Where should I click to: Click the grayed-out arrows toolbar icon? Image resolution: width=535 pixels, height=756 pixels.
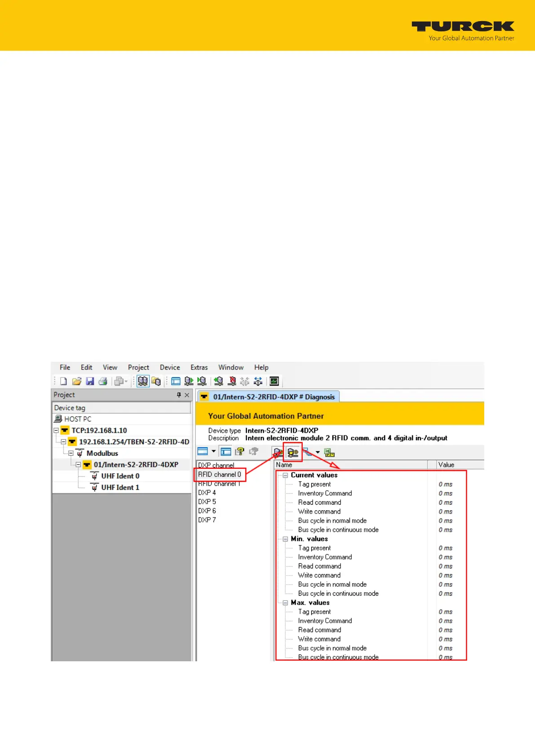click(245, 381)
